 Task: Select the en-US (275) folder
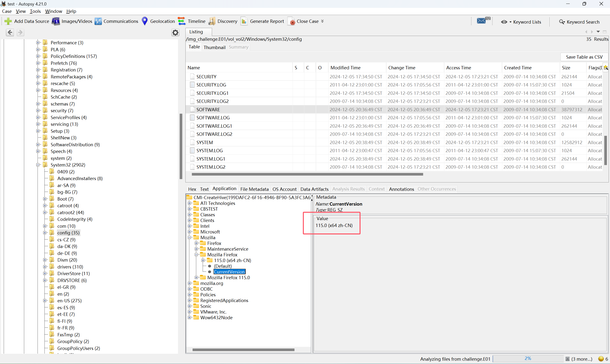(x=69, y=300)
